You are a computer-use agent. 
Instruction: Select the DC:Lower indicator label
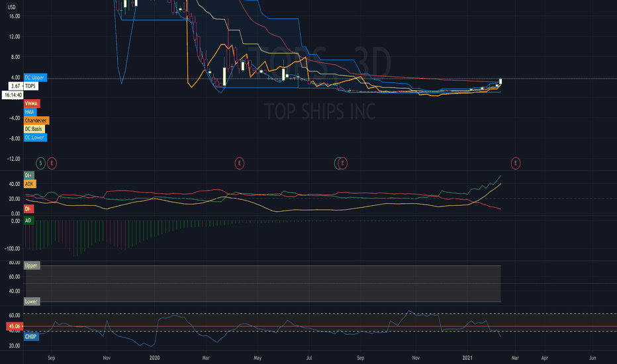pos(35,138)
